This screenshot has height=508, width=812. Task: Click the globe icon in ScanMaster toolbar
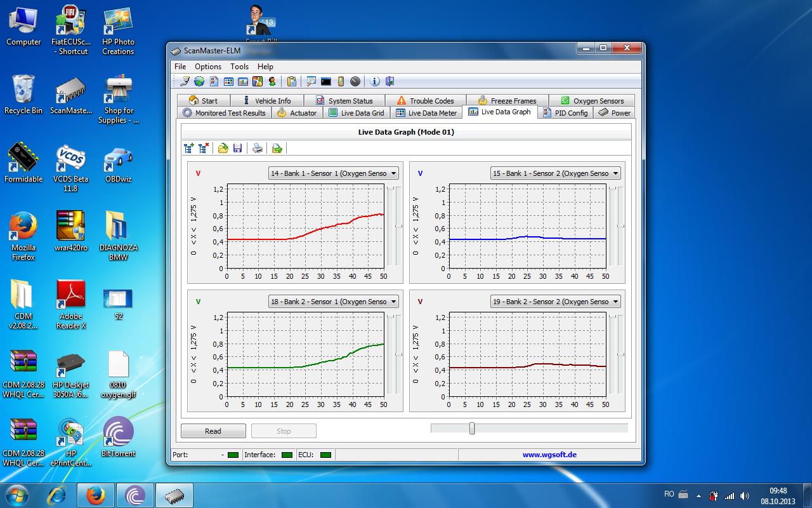pos(199,81)
